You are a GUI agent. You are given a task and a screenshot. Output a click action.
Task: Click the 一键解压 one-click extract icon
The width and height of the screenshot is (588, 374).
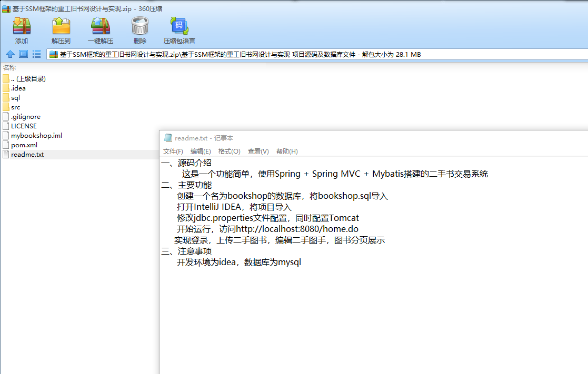[101, 26]
